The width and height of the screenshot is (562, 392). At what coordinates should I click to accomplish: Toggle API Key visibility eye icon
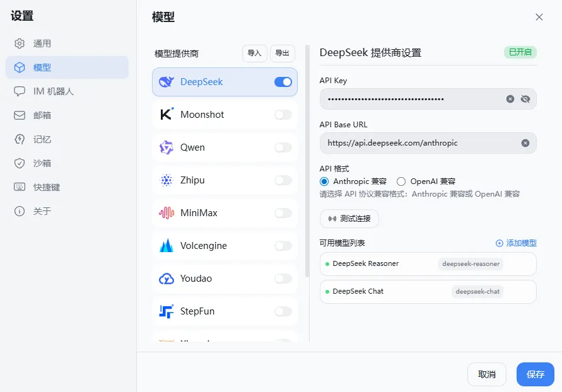(525, 99)
